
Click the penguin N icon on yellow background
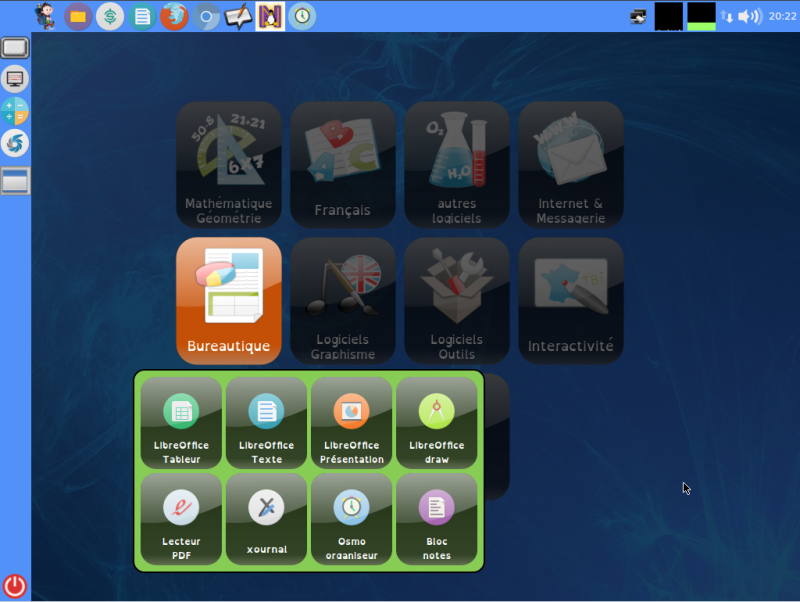(x=270, y=17)
